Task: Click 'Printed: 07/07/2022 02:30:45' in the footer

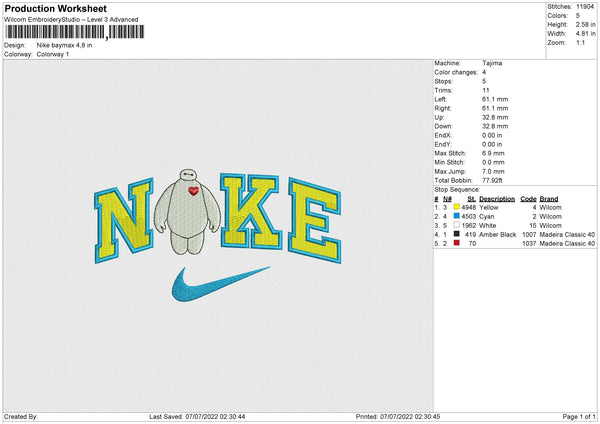Action: 398,416
